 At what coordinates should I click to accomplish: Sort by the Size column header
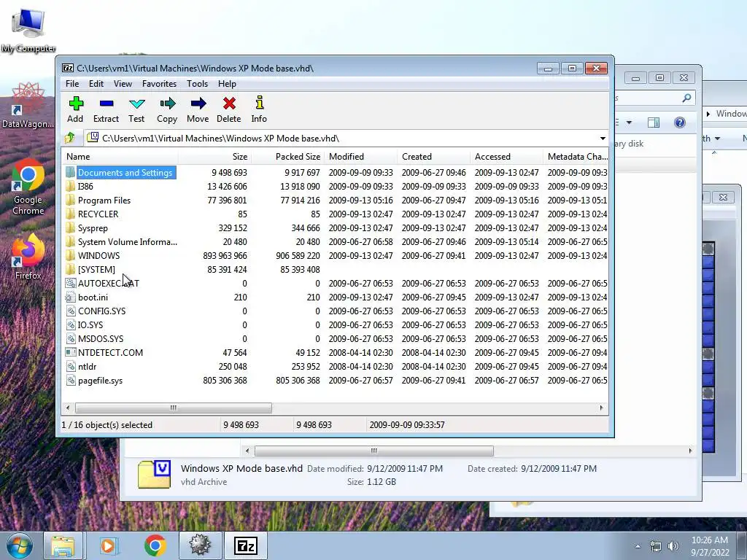pos(215,157)
